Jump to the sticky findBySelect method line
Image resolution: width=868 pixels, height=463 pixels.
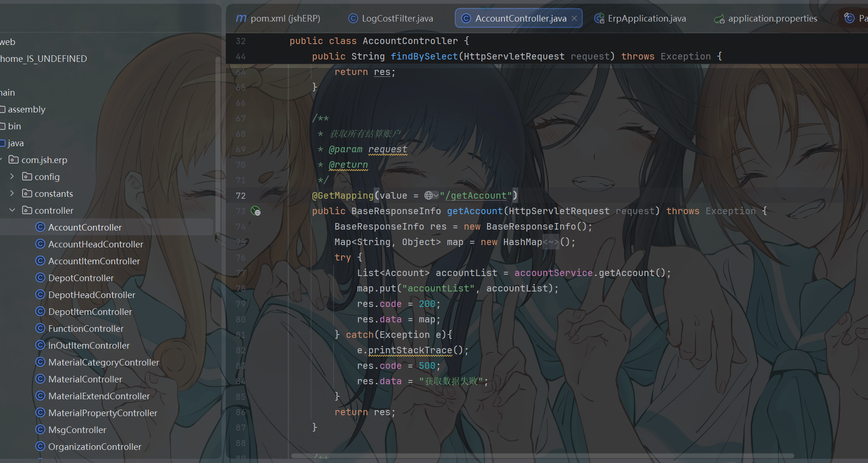(x=547, y=56)
